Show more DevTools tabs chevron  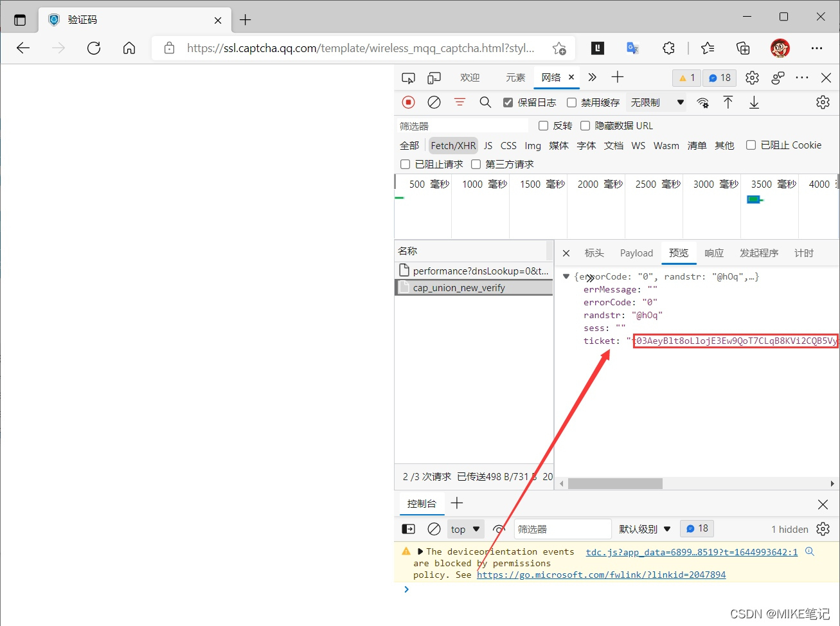(x=592, y=78)
